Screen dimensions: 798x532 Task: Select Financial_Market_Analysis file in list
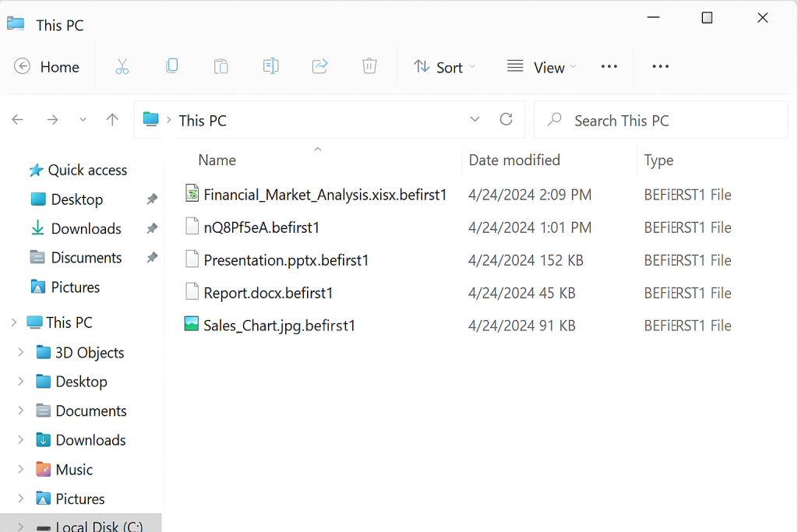(x=324, y=195)
